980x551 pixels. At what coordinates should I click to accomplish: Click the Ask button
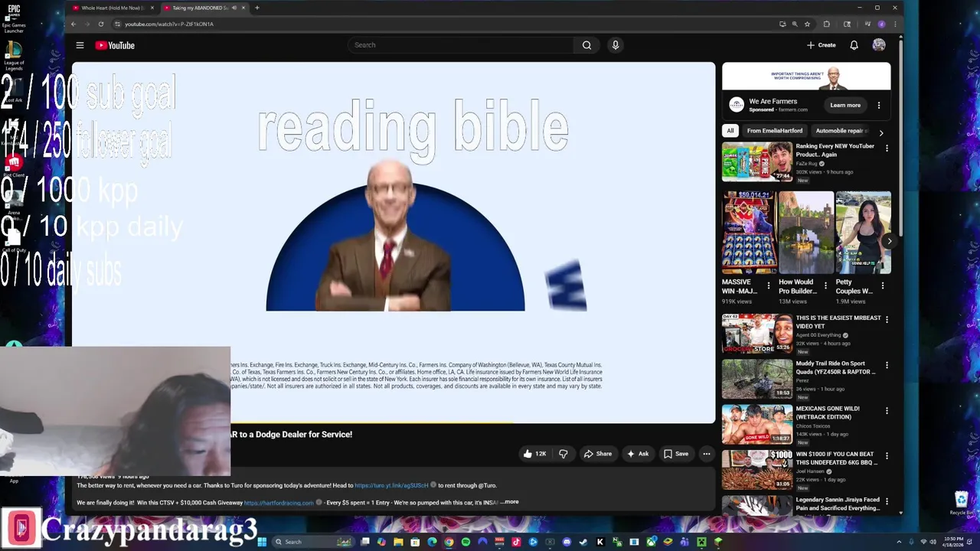[637, 454]
